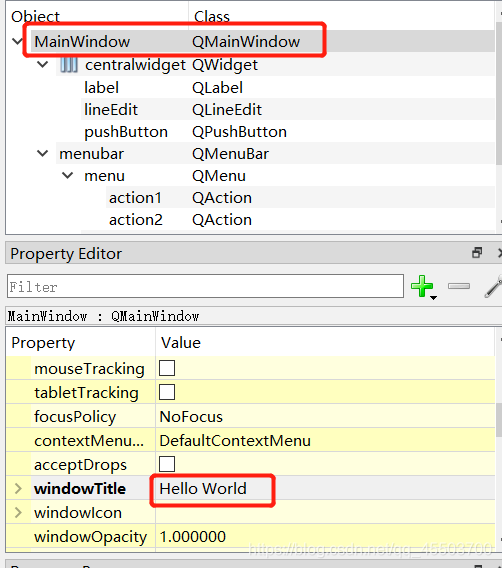This screenshot has height=568, width=502.
Task: Click the QWidget class cell
Action: point(225,65)
